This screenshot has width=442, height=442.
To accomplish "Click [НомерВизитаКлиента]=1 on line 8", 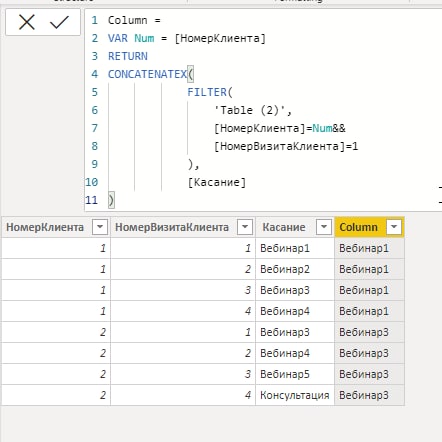I will (x=286, y=146).
